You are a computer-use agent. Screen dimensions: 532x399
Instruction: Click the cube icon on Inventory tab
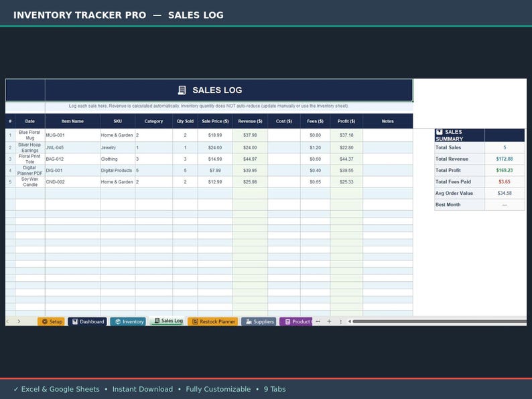coord(118,322)
